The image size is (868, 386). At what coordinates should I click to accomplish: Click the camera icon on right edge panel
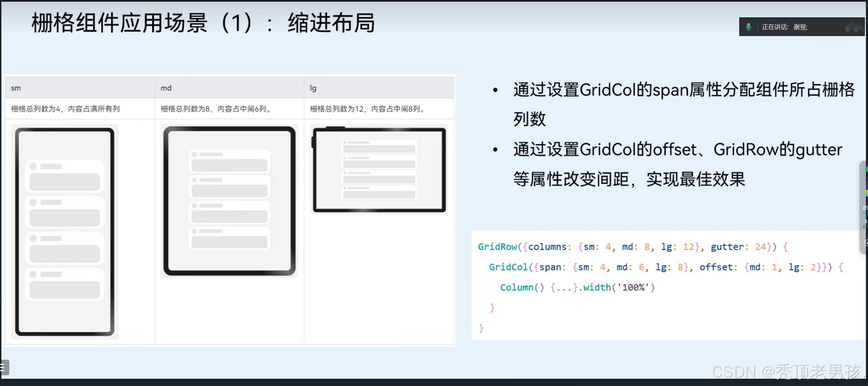coord(866,243)
